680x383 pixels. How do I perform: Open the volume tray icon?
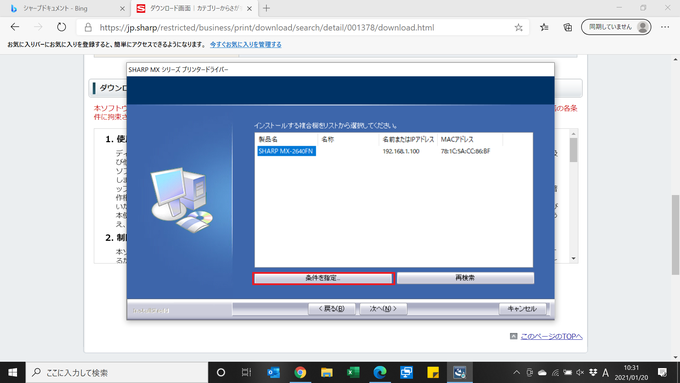580,372
